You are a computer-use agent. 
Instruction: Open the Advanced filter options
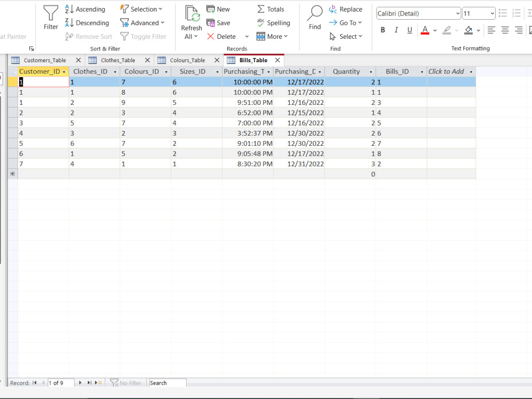click(142, 23)
